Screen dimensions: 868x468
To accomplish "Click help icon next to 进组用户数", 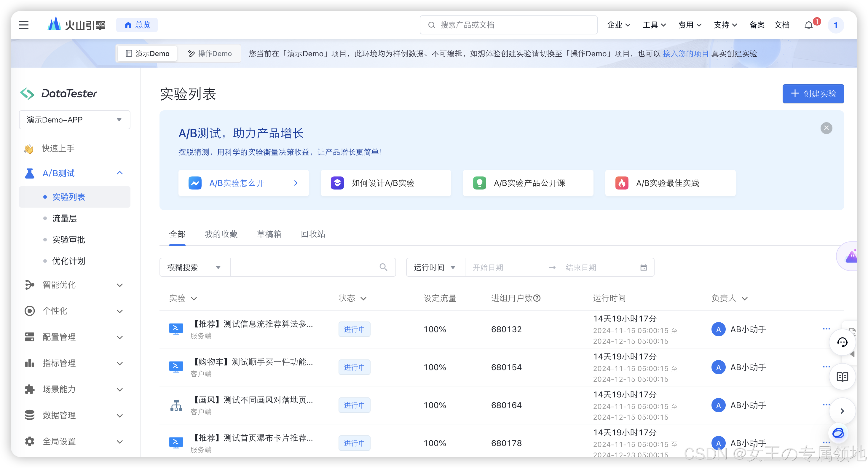I will tap(537, 298).
